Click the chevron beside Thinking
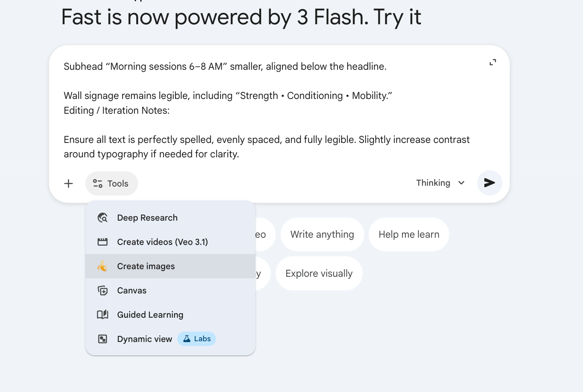This screenshot has width=583, height=392. (461, 183)
